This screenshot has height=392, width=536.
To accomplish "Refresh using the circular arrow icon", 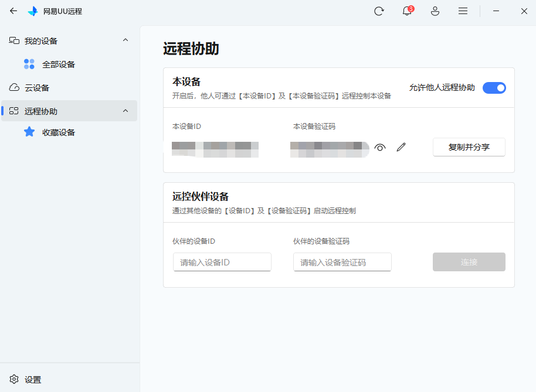I will (x=379, y=11).
